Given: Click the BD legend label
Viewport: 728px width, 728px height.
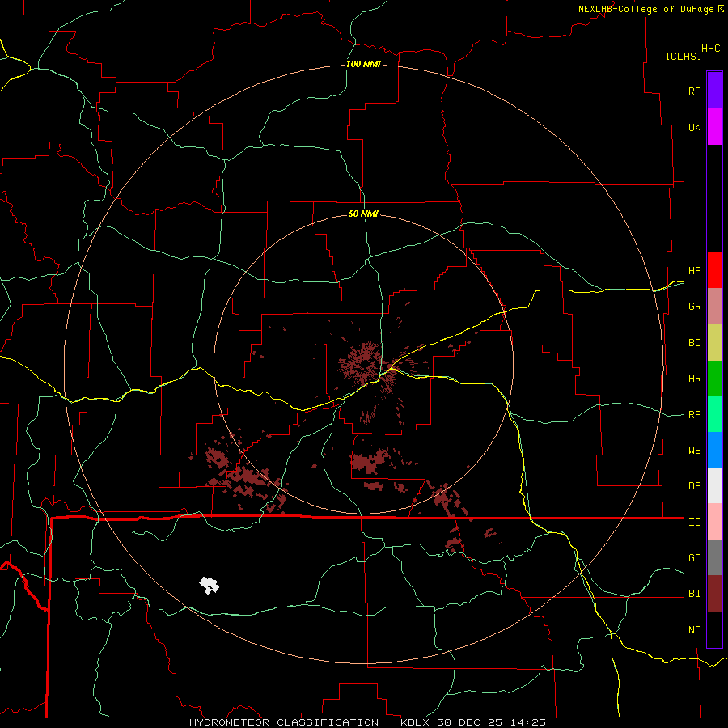Looking at the screenshot, I should (694, 343).
